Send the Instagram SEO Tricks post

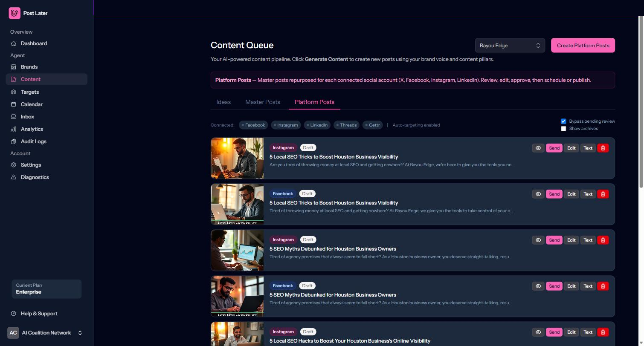coord(554,148)
